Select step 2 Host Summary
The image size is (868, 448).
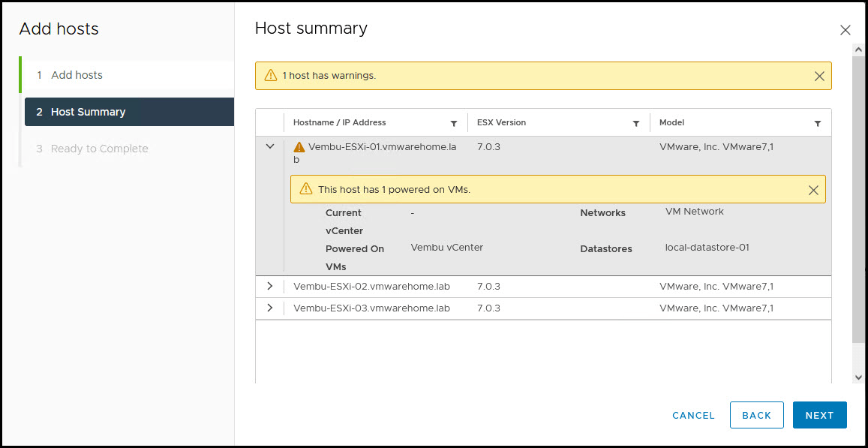pos(129,112)
